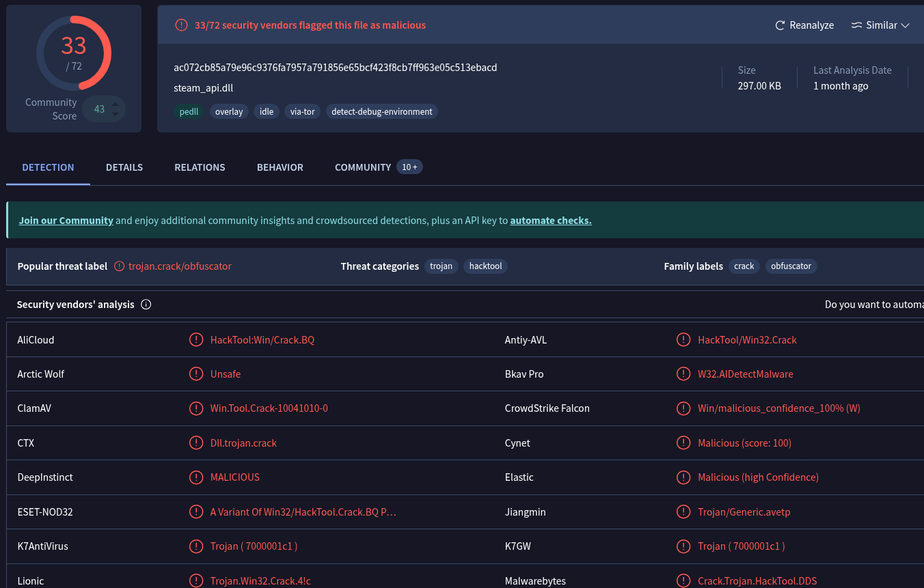Screen dimensions: 924x588
Task: Click the W32.AIDetectMalware result
Action: coord(746,374)
